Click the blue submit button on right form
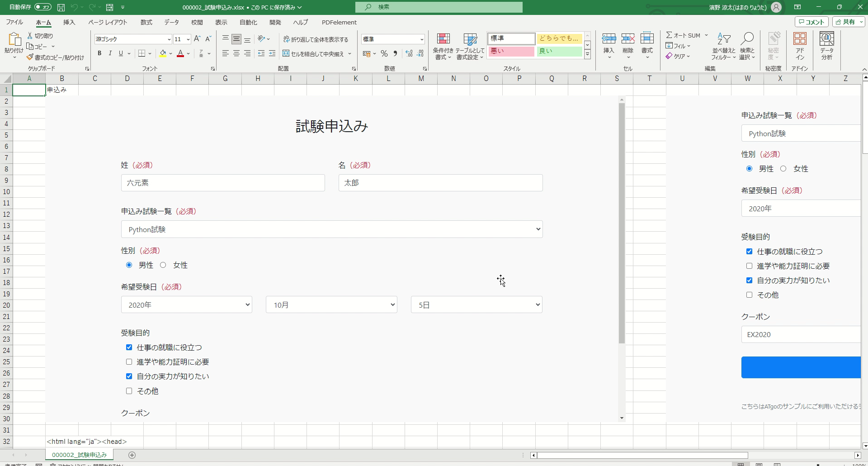 (x=801, y=367)
